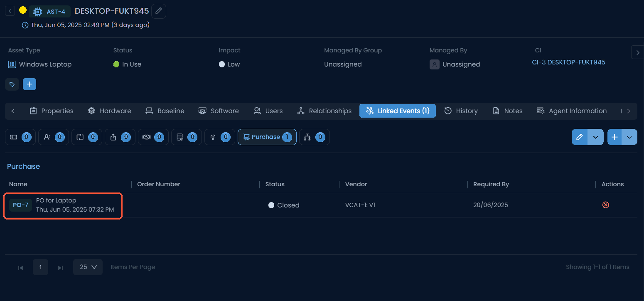Show linked ticket events filter
644x301 pixels.
tap(20, 137)
